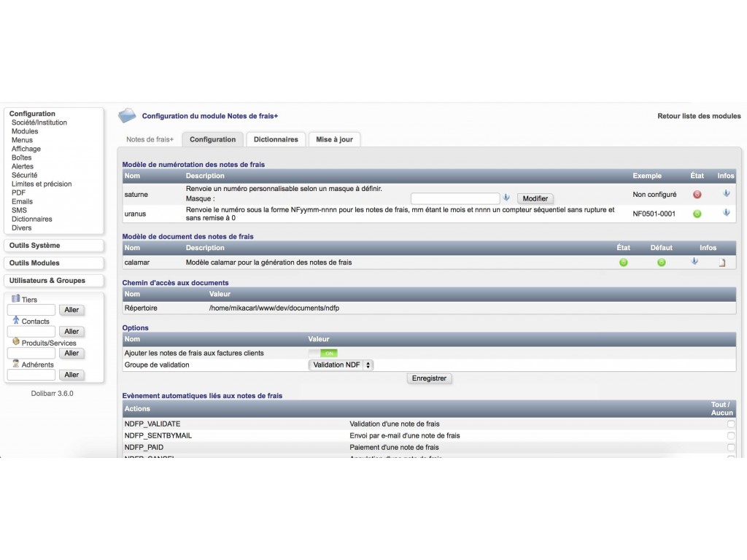The width and height of the screenshot is (747, 560).
Task: Click the Non configuré example text
Action: (654, 194)
